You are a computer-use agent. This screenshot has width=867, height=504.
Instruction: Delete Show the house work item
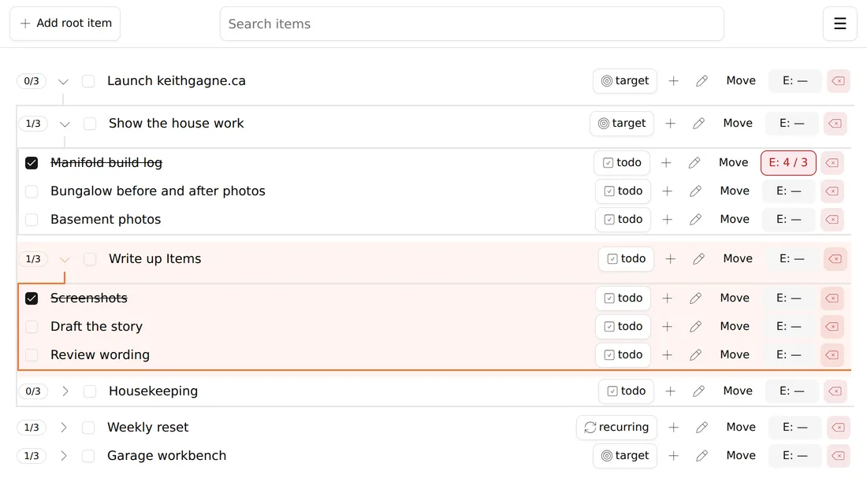pos(835,124)
